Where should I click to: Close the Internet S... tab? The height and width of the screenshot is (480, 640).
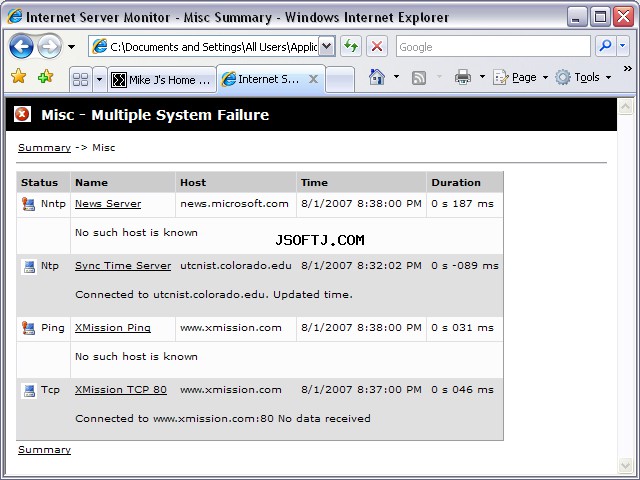(313, 79)
